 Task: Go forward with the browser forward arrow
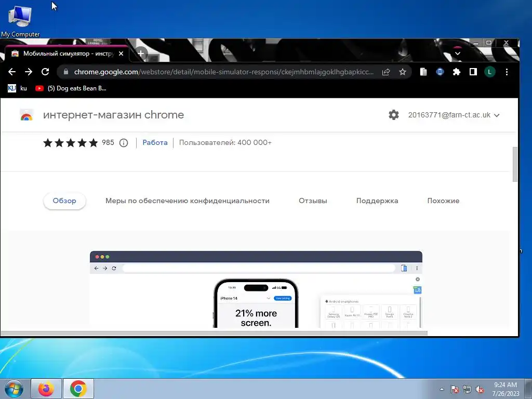[29, 72]
